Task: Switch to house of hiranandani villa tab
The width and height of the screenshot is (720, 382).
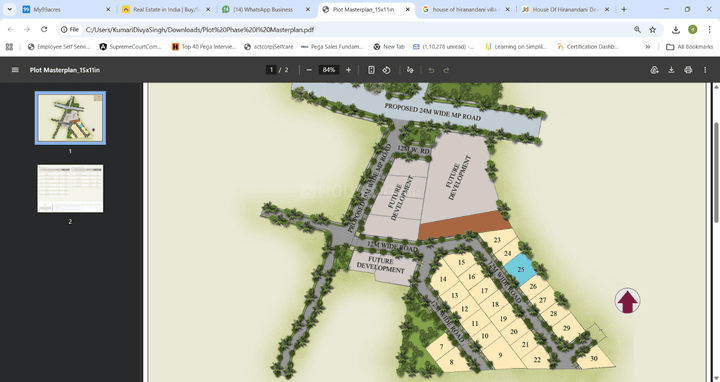Action: click(x=465, y=9)
